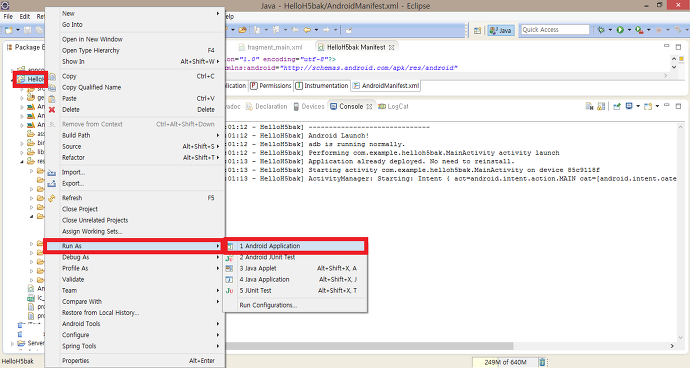The width and height of the screenshot is (690, 368).
Task: Click the Debug bug toolbar icon
Action: pyautogui.click(x=601, y=30)
